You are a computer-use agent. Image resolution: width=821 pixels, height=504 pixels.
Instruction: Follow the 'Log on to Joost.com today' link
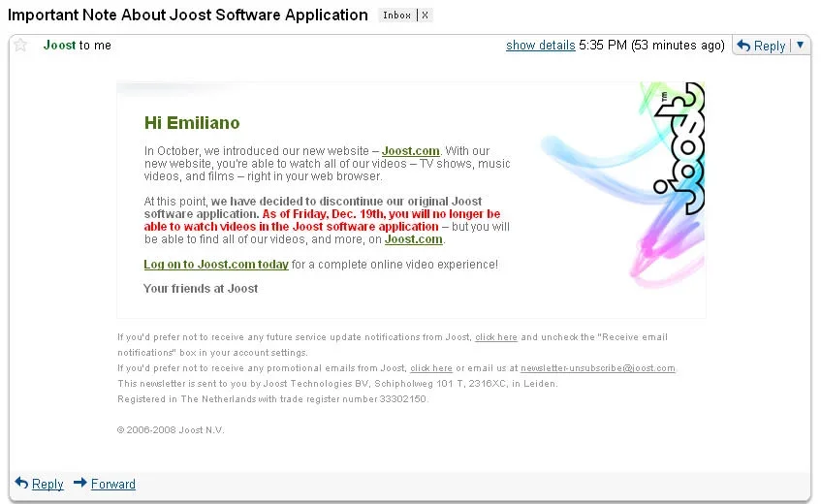coord(216,265)
